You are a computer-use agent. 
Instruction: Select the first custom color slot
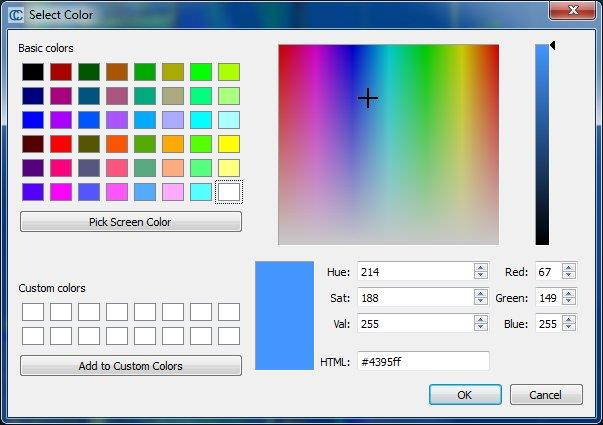(x=33, y=312)
